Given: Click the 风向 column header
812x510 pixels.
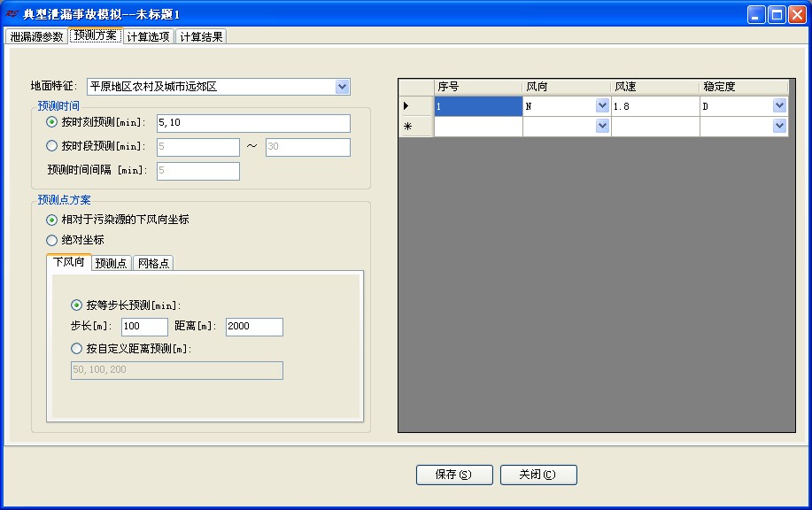Looking at the screenshot, I should coord(567,87).
